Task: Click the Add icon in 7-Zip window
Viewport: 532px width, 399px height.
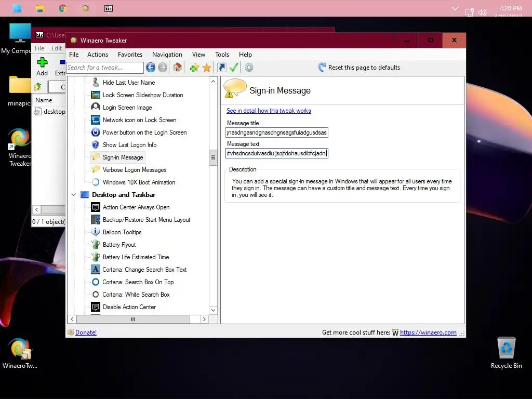Action: (42, 62)
